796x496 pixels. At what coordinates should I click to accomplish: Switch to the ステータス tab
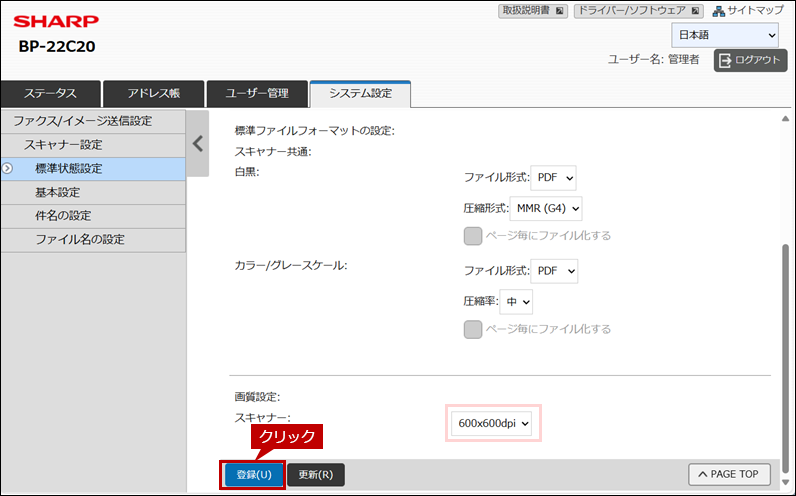[50, 93]
